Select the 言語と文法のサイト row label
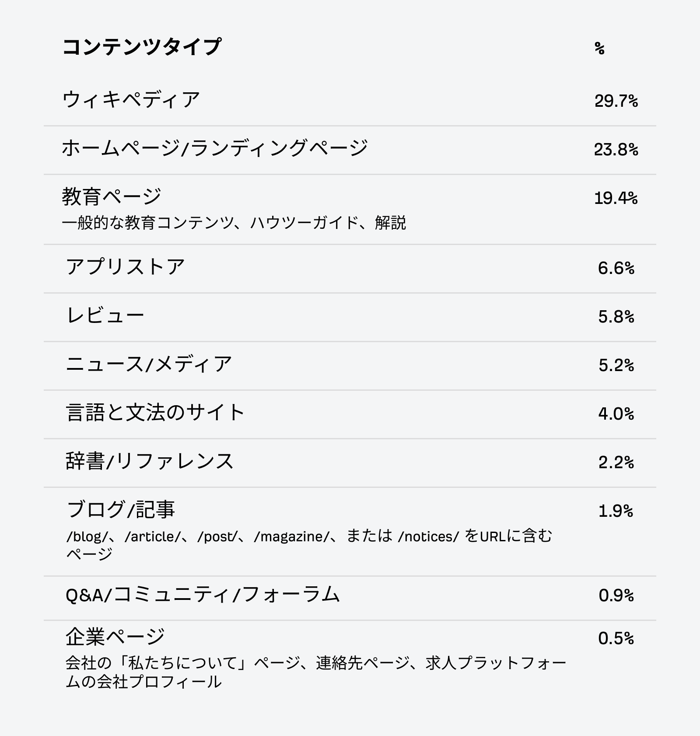Screen dimensions: 700x736 coord(155,413)
